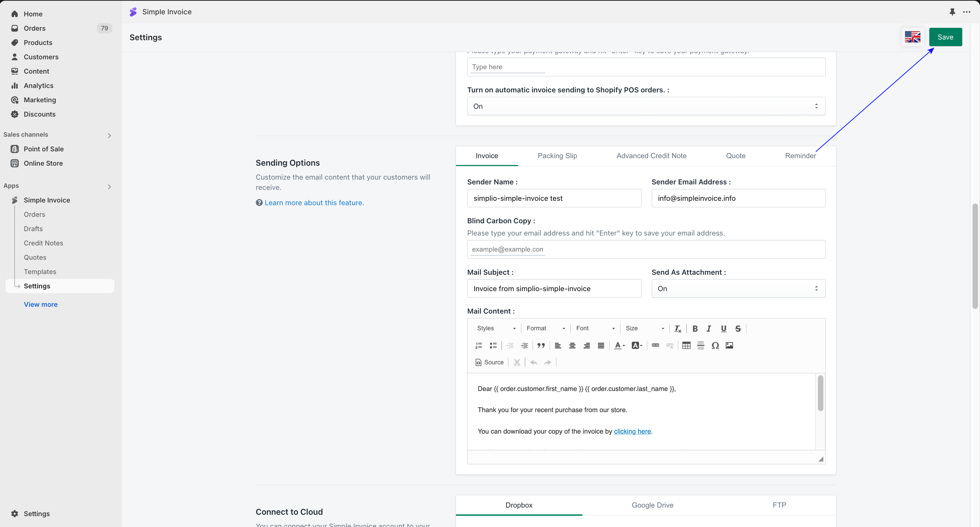Toggle bold formatting in mail editor
The width and height of the screenshot is (980, 527).
coord(695,329)
